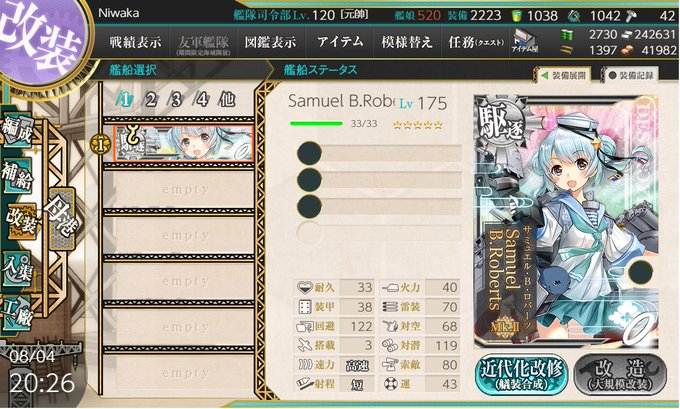The height and width of the screenshot is (409, 680).
Task: Click the 改造 remodel button
Action: pos(620,375)
